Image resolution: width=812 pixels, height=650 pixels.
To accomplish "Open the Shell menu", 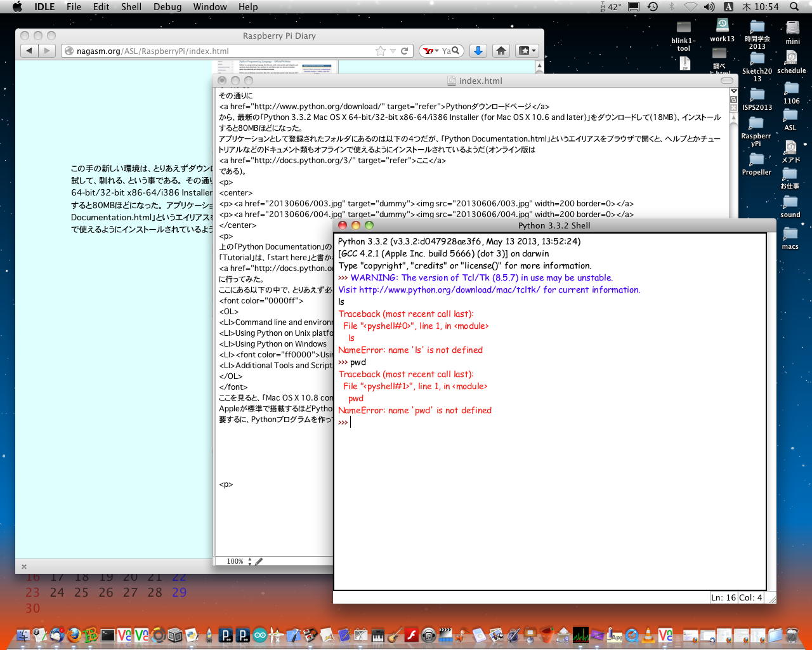I will (x=131, y=7).
